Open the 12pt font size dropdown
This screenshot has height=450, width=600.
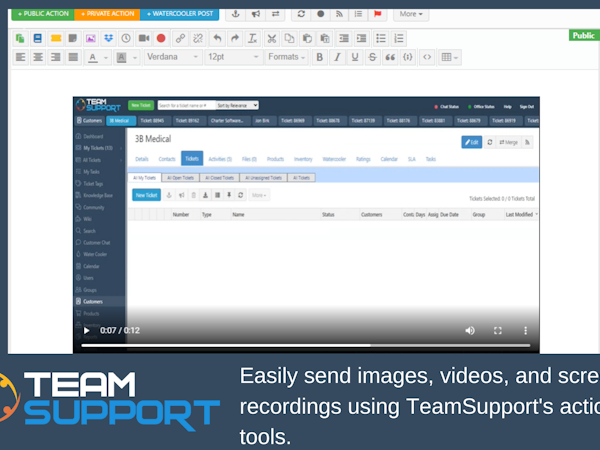pos(233,57)
